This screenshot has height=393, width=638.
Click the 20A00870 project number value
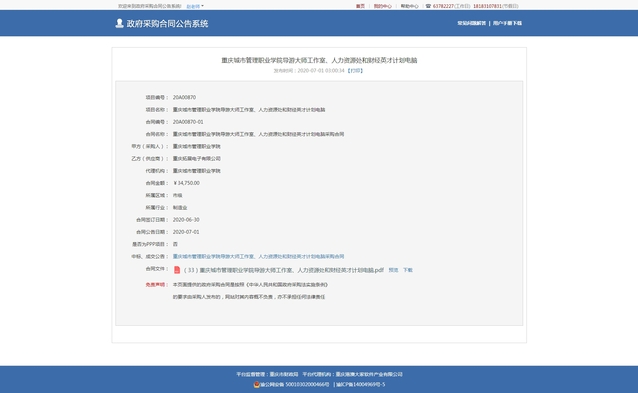184,98
